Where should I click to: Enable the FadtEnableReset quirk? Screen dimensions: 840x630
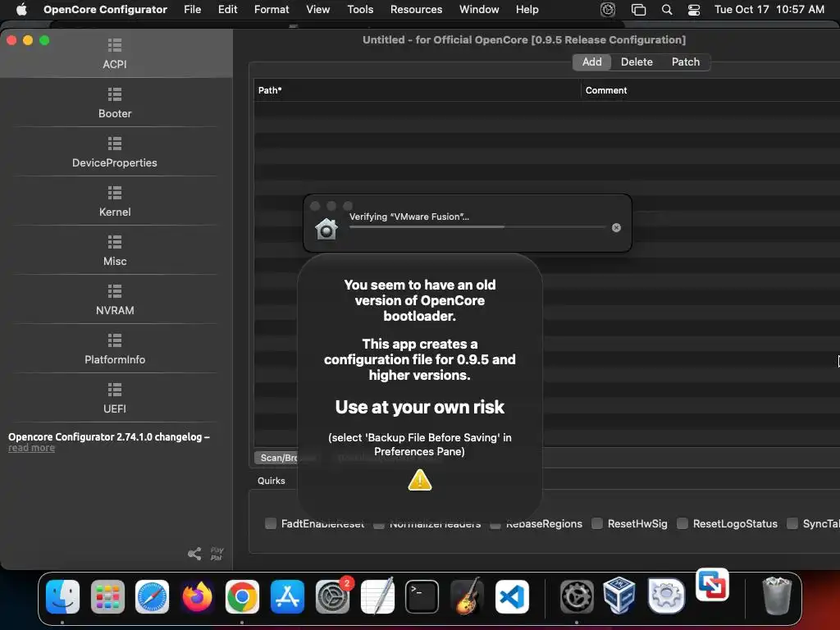coord(271,523)
